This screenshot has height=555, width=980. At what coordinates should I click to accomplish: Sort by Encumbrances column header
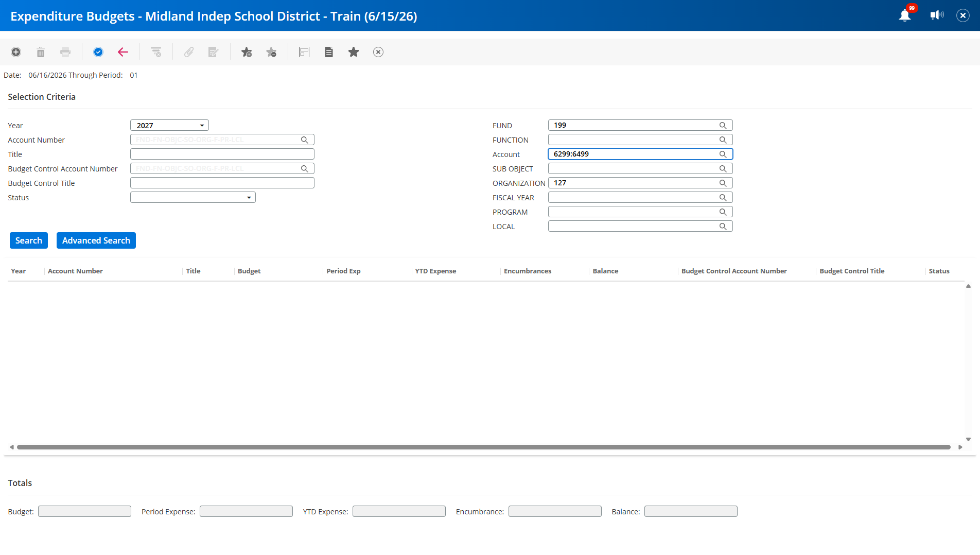528,271
